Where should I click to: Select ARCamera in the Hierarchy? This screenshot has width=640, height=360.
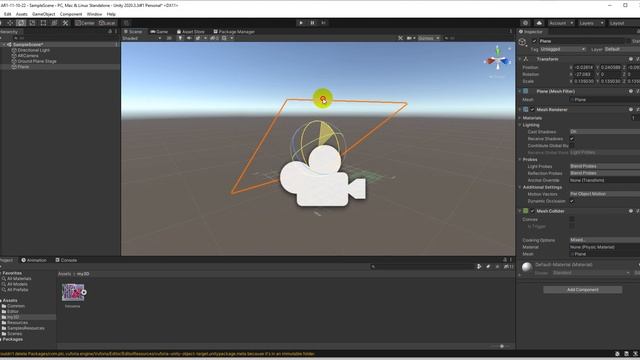pyautogui.click(x=28, y=56)
